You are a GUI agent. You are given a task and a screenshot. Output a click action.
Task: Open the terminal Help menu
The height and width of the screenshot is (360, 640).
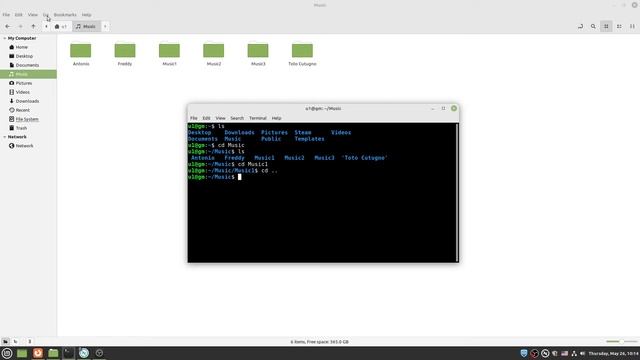(x=276, y=118)
